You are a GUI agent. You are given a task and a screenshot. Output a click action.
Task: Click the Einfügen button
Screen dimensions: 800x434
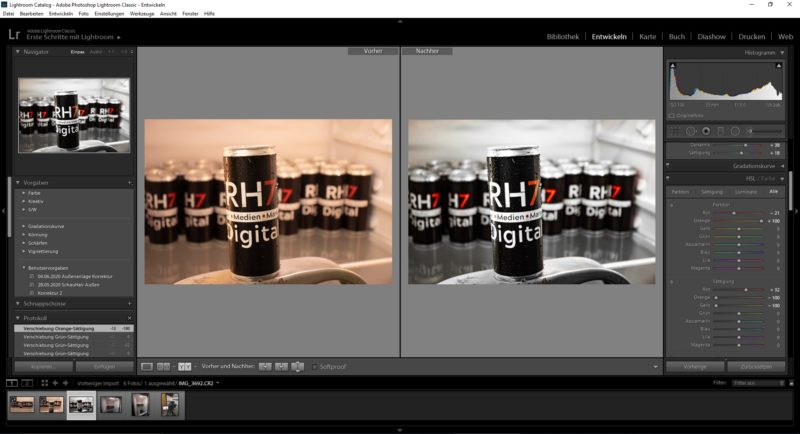[x=104, y=367]
